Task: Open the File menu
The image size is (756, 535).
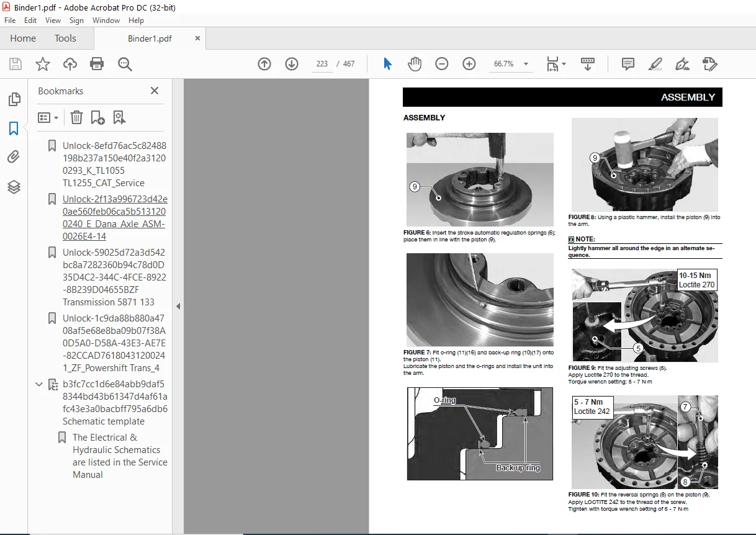Action: (10, 20)
